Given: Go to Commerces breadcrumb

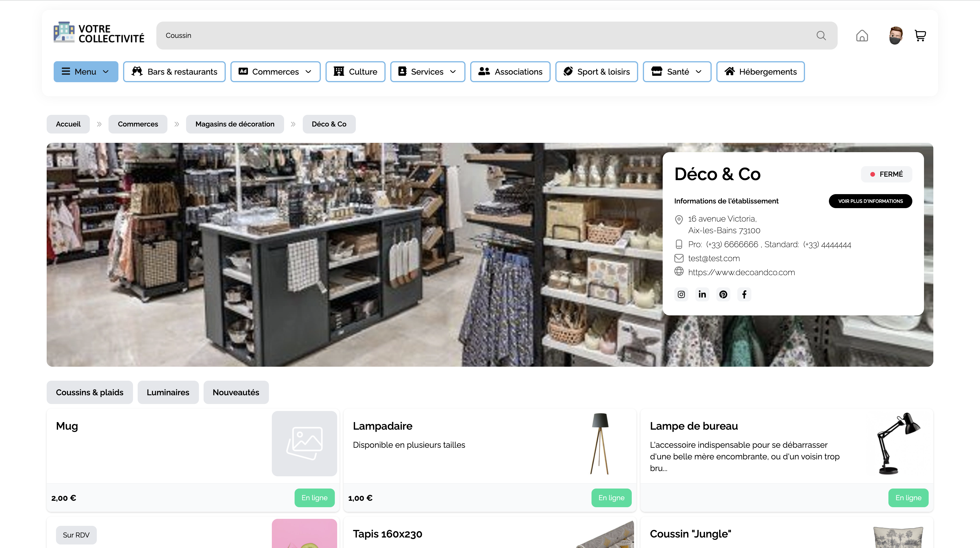Looking at the screenshot, I should [x=138, y=124].
